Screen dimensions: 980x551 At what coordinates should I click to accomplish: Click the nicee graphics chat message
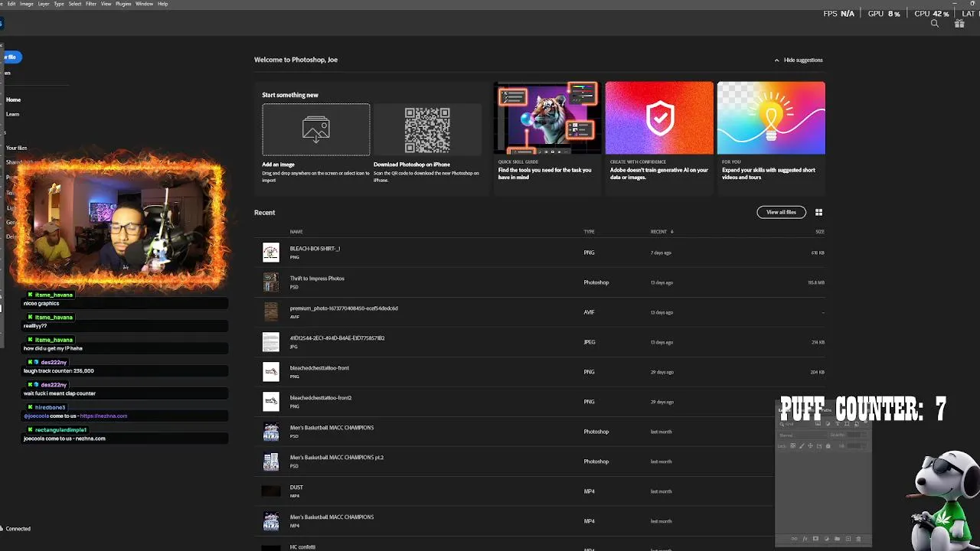click(x=41, y=303)
